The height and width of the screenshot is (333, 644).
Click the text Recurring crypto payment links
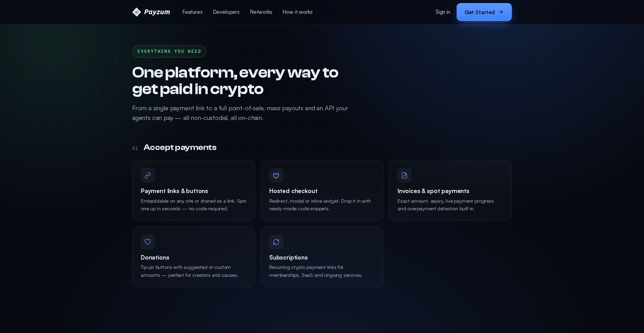[x=316, y=271]
